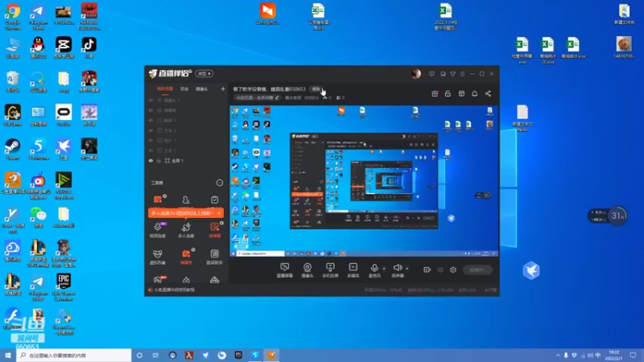Click the record video icon
The width and height of the screenshot is (644, 362).
pyautogui.click(x=427, y=269)
